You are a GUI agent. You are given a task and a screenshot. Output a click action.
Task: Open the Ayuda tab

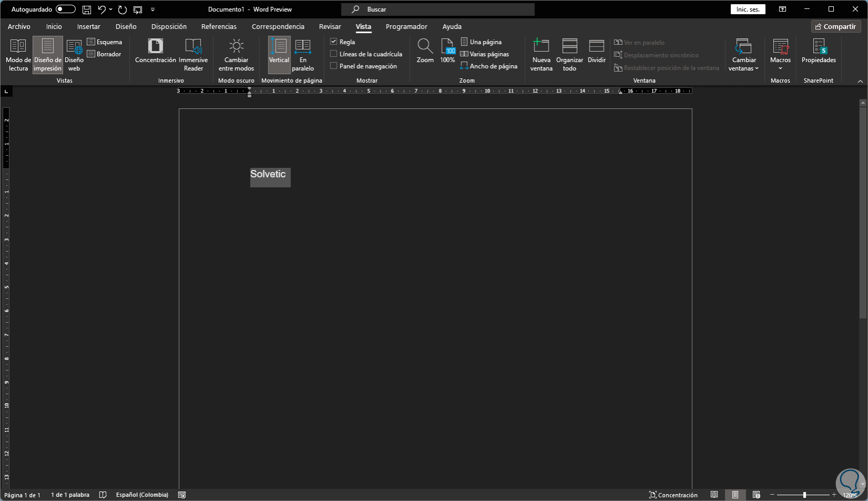(x=452, y=26)
